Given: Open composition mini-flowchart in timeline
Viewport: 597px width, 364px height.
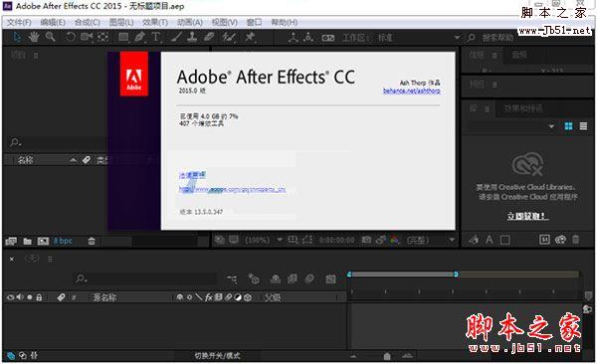Looking at the screenshot, I should [232, 279].
